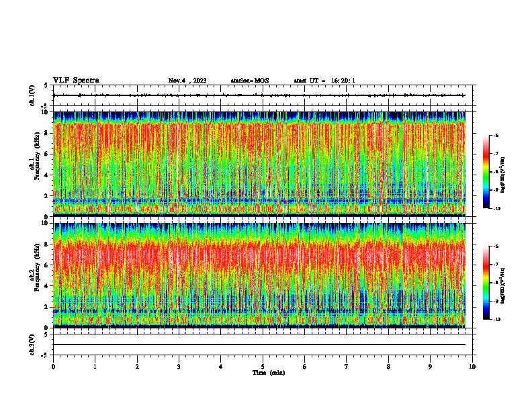Click the "6" kHz tick on ch.1 axis
This screenshot has height=411, width=532.
tap(47, 154)
